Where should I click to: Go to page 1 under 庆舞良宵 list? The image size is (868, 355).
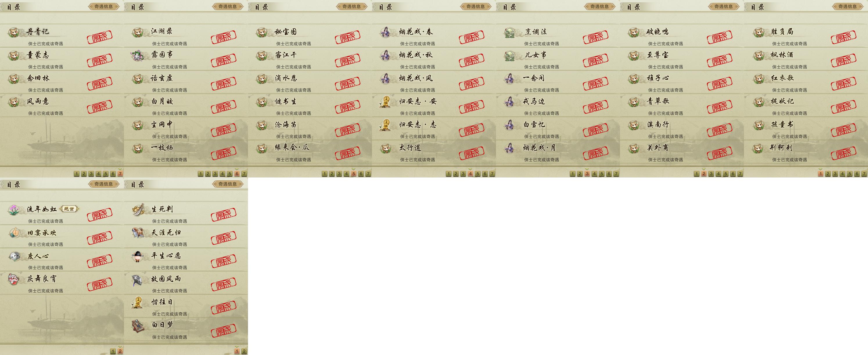click(x=113, y=351)
